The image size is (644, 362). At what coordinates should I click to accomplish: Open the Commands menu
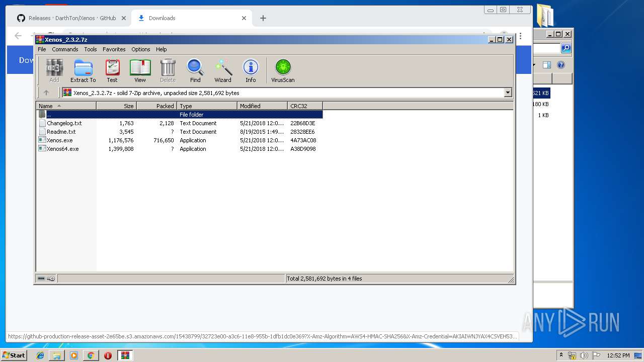pyautogui.click(x=65, y=49)
